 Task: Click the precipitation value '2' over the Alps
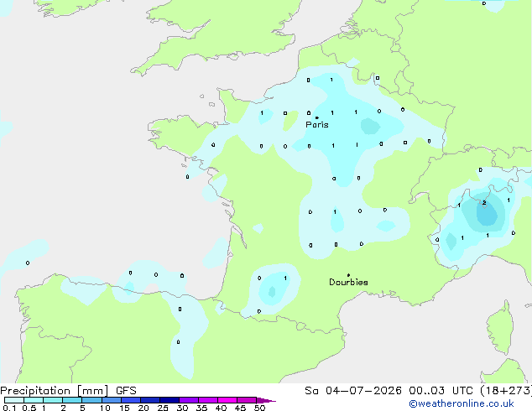[x=484, y=202]
